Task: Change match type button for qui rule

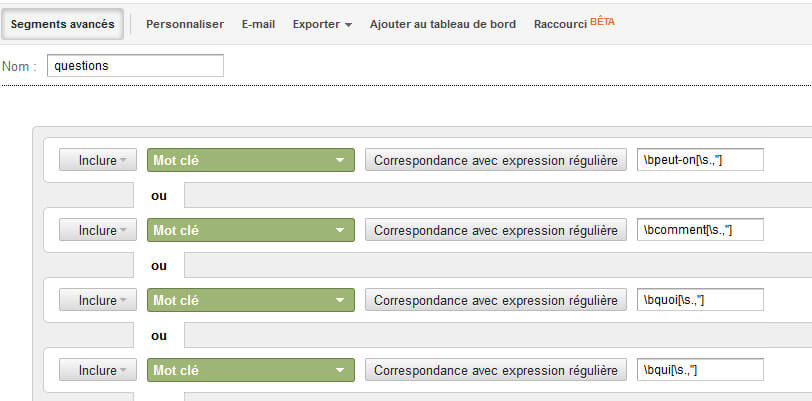Action: (496, 370)
